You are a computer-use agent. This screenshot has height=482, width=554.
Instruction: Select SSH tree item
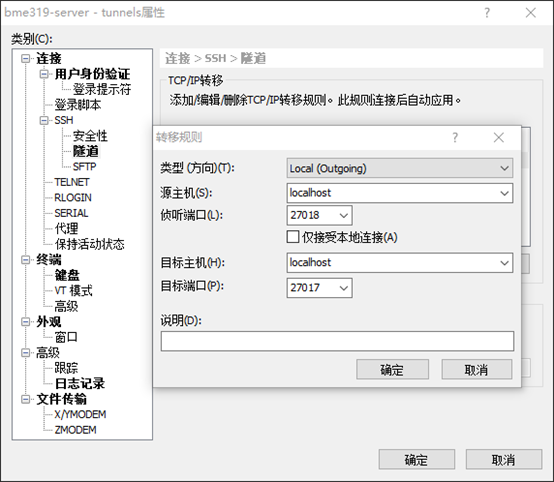pyautogui.click(x=64, y=120)
